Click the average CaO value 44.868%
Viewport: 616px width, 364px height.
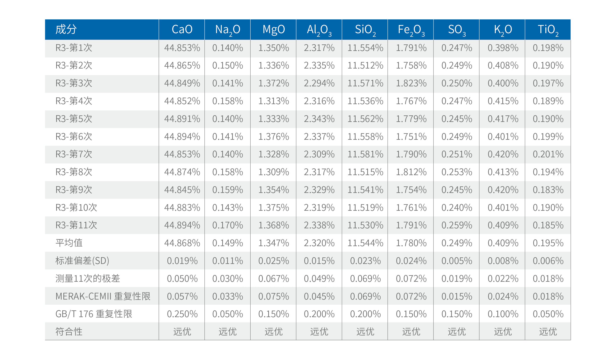182,243
